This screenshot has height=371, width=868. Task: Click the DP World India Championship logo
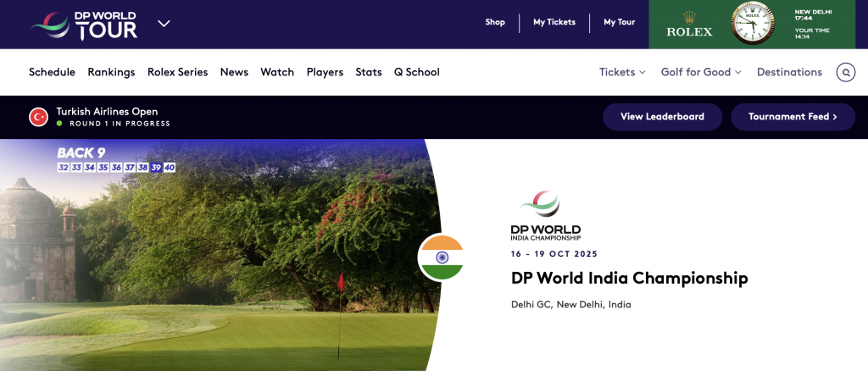tap(546, 216)
